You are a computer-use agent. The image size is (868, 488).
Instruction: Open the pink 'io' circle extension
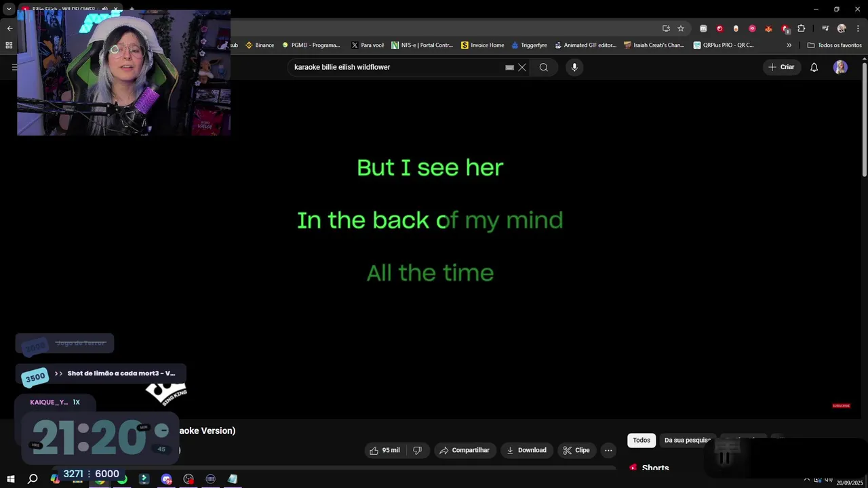point(752,28)
